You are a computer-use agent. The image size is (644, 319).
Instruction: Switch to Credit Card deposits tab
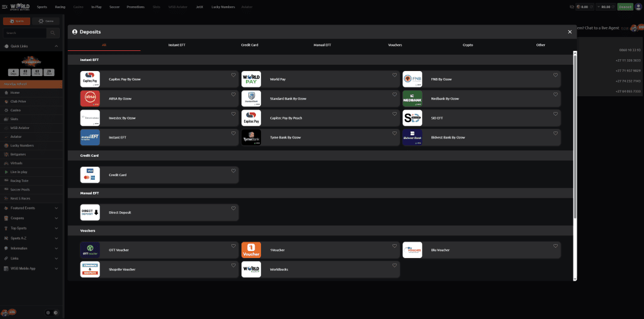(x=249, y=45)
